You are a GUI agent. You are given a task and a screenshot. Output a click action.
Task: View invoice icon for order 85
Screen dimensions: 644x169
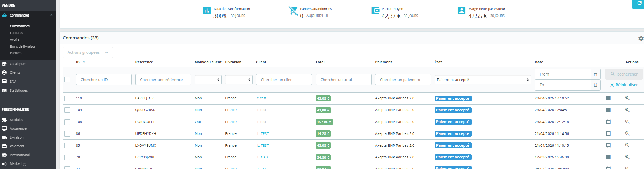pos(608,145)
